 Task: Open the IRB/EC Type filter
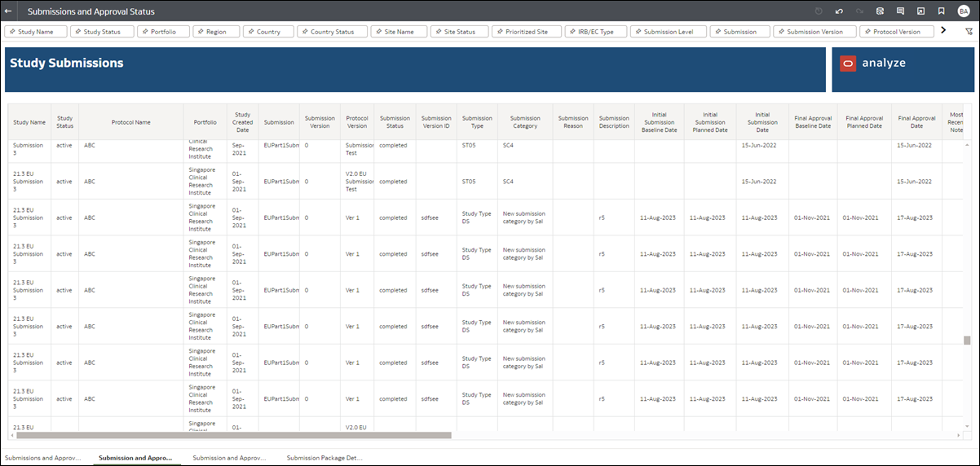click(x=596, y=32)
